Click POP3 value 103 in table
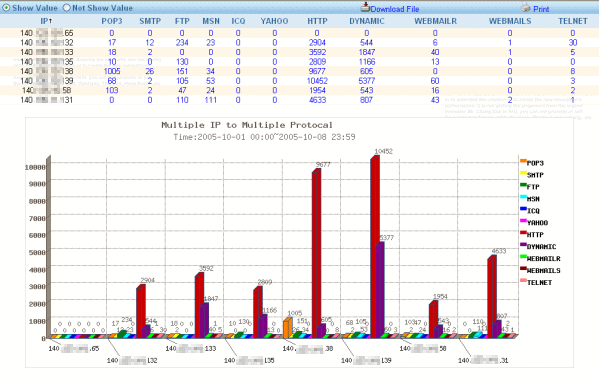The width and height of the screenshot is (599, 377). [112, 91]
